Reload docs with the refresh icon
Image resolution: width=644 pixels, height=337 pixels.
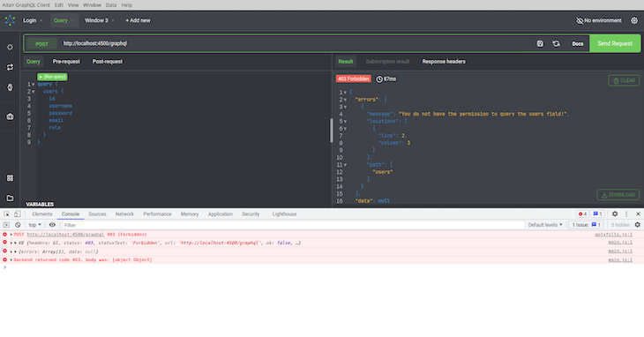click(556, 43)
